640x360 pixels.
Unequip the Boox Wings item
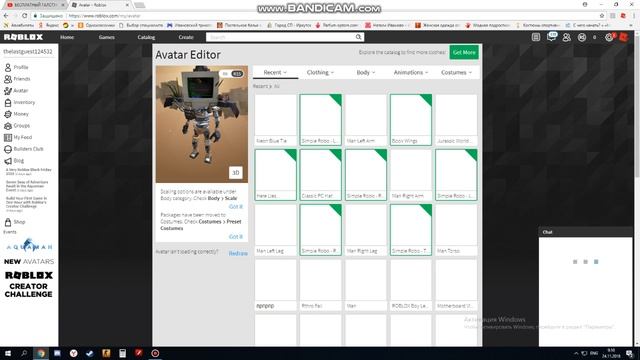click(411, 120)
